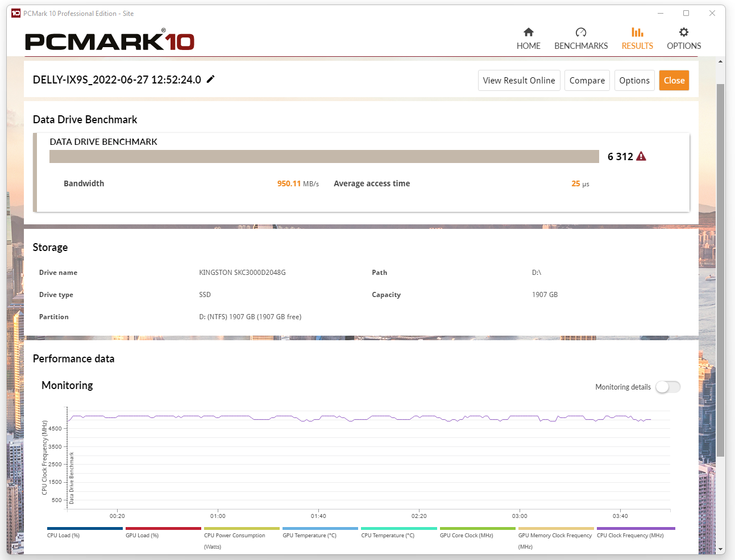Click the Compare button
This screenshot has width=735, height=560.
point(587,81)
